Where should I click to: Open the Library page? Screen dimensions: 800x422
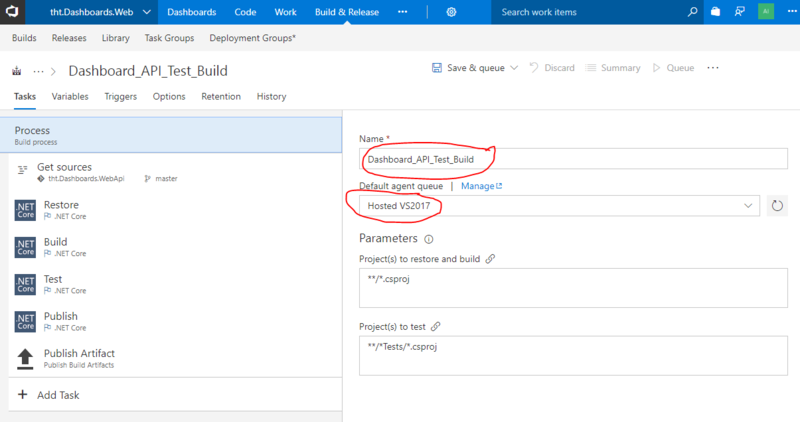coord(115,38)
